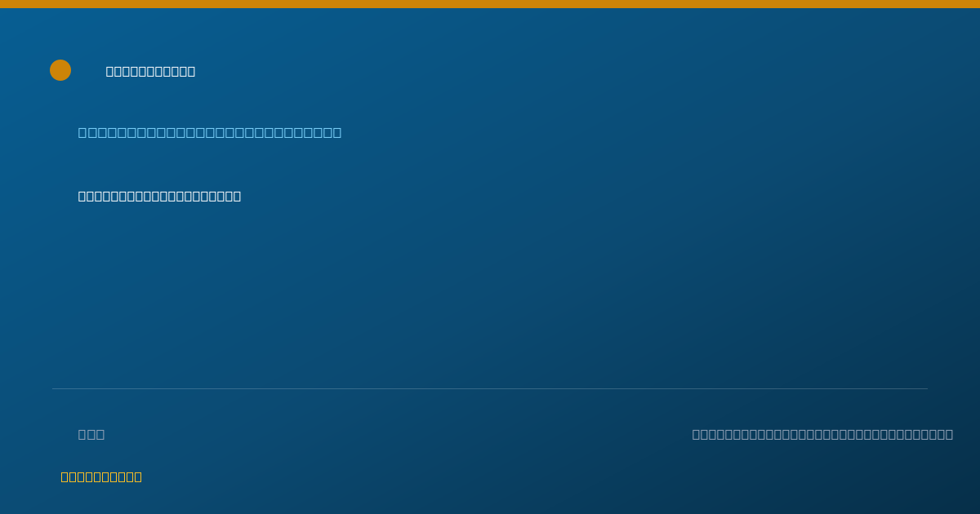Click the first character of the white subtitle

(x=82, y=196)
